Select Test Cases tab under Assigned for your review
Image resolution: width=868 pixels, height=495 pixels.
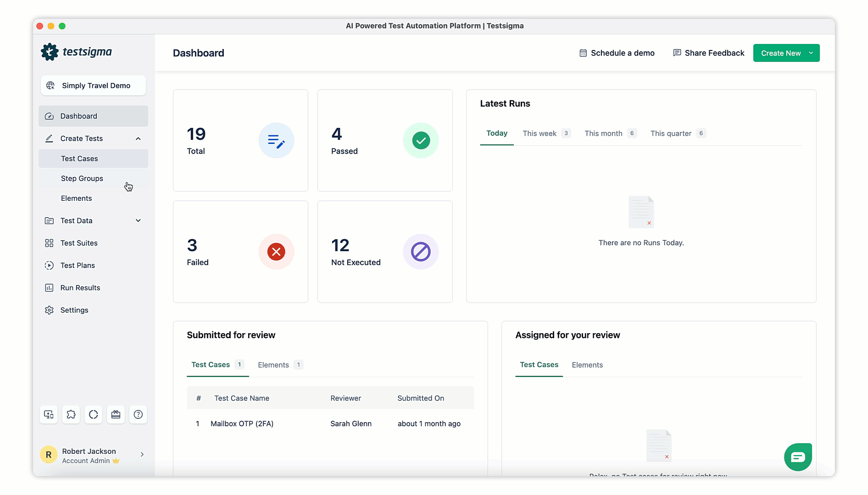coord(539,365)
